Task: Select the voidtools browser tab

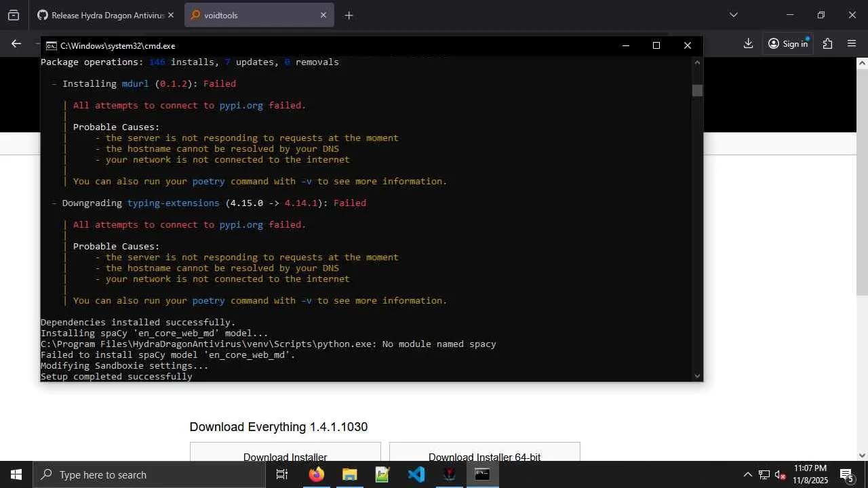Action: (x=259, y=15)
